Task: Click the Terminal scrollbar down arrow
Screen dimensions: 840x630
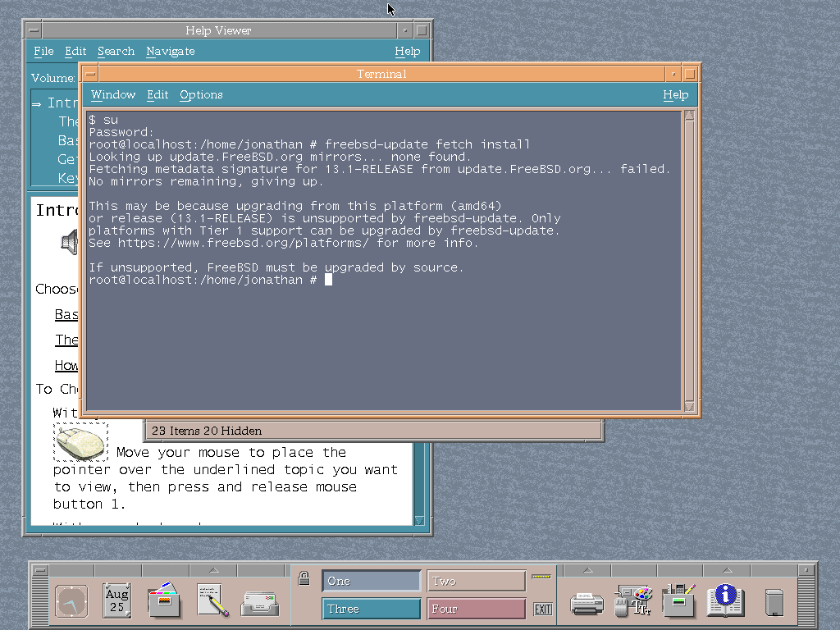Action: coord(689,405)
